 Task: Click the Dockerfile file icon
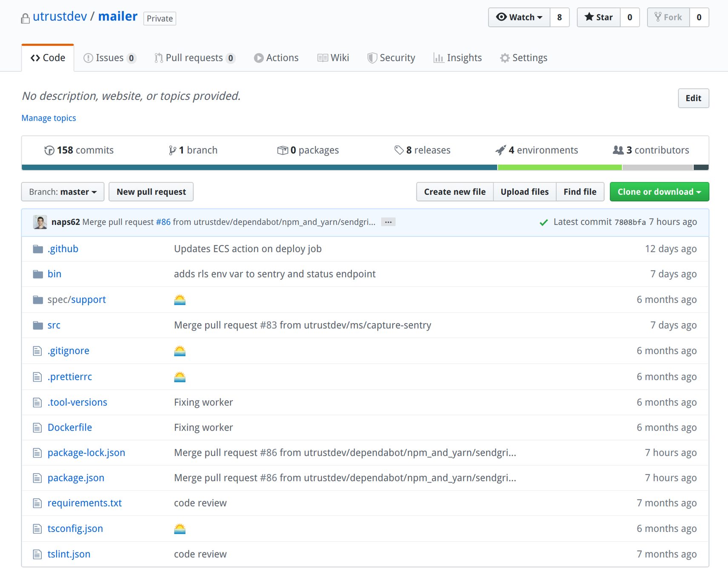coord(37,427)
